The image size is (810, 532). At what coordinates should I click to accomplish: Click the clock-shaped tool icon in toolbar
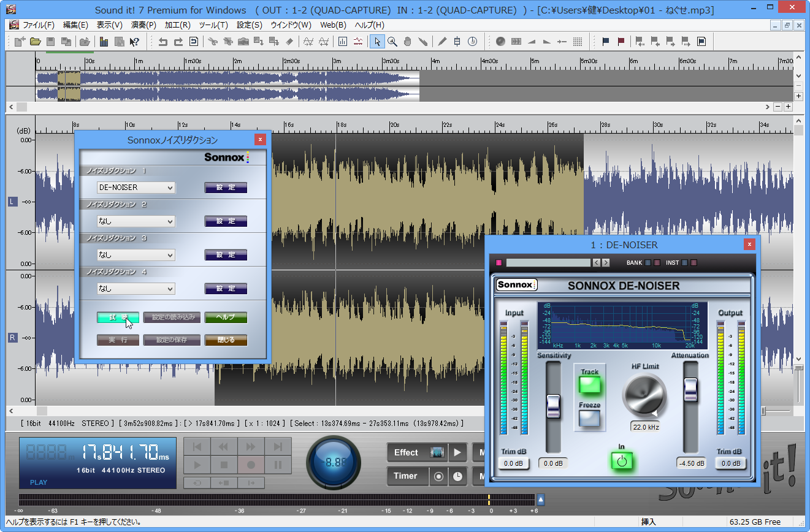pos(472,42)
